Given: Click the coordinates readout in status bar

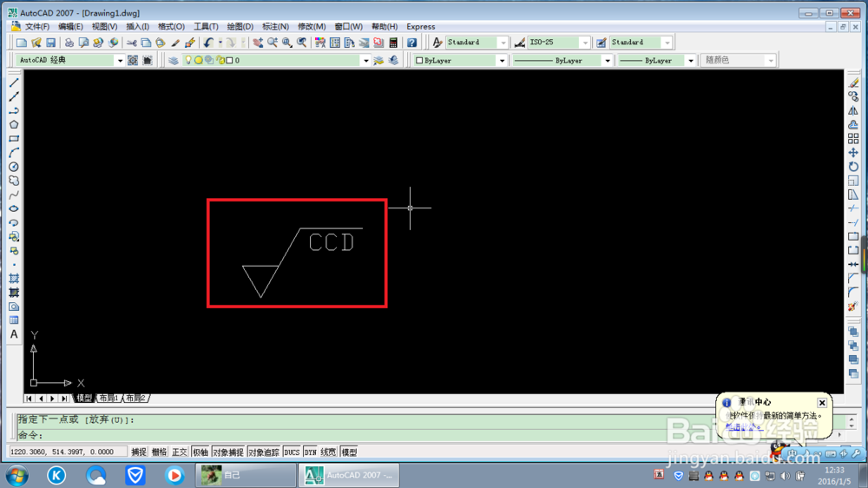Looking at the screenshot, I should tap(68, 452).
